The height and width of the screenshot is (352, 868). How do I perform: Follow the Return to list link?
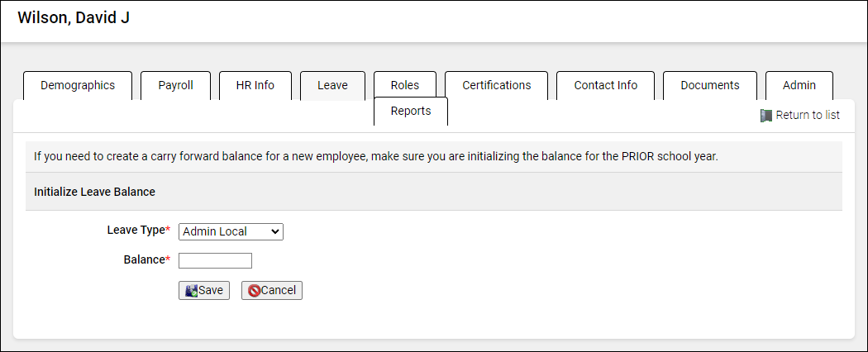pos(807,116)
